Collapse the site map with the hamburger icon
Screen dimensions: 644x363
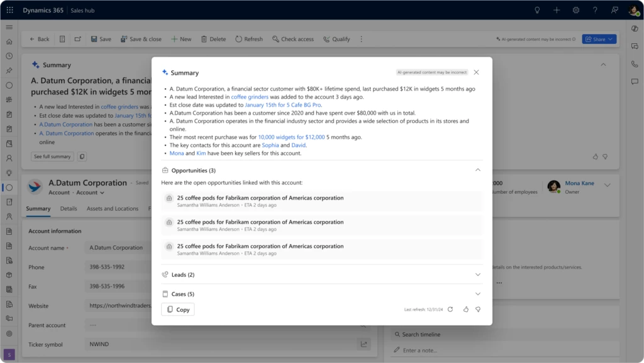tap(9, 27)
